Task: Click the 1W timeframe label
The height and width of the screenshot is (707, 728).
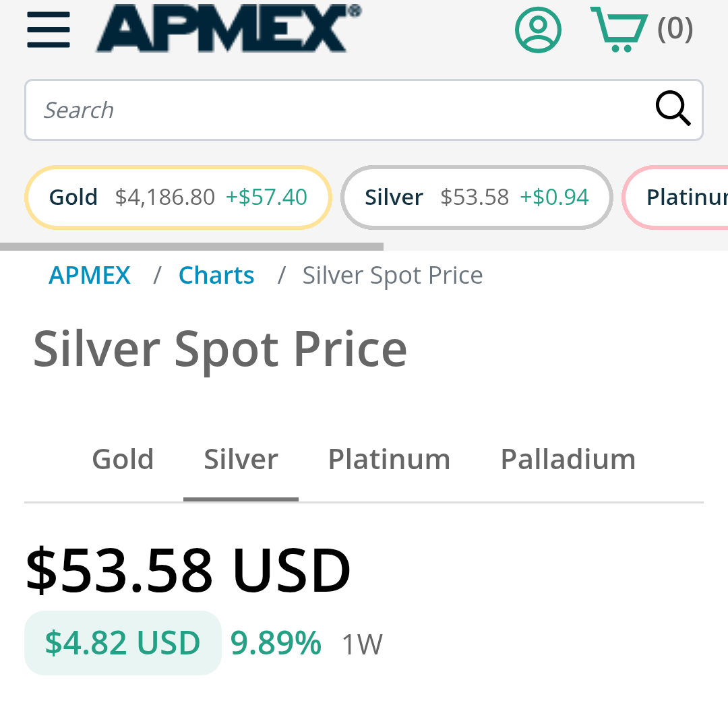Action: 362,644
